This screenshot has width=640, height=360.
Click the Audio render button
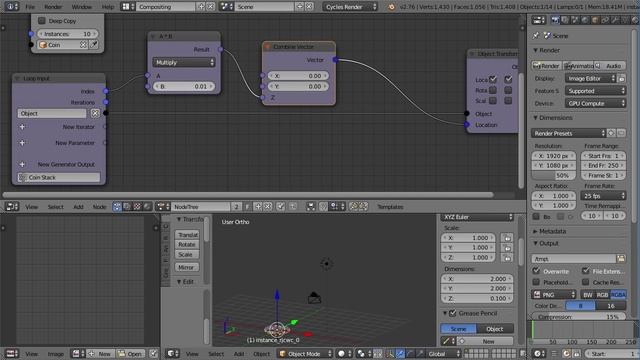610,66
